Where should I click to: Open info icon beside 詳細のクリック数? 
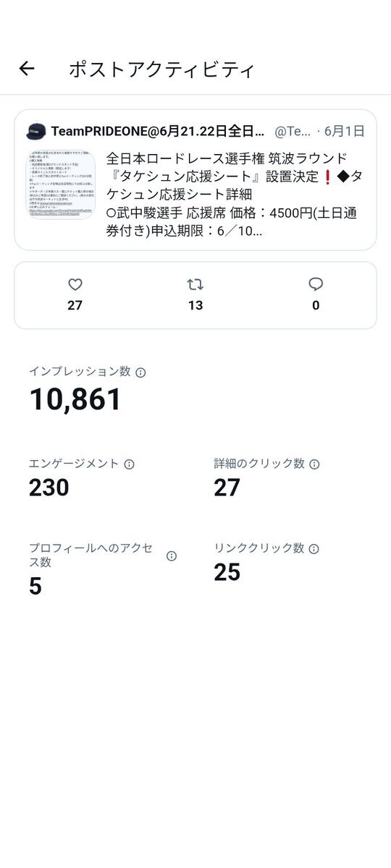[314, 464]
